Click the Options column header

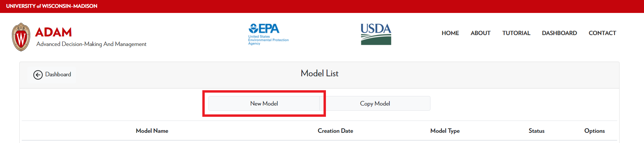coord(594,131)
